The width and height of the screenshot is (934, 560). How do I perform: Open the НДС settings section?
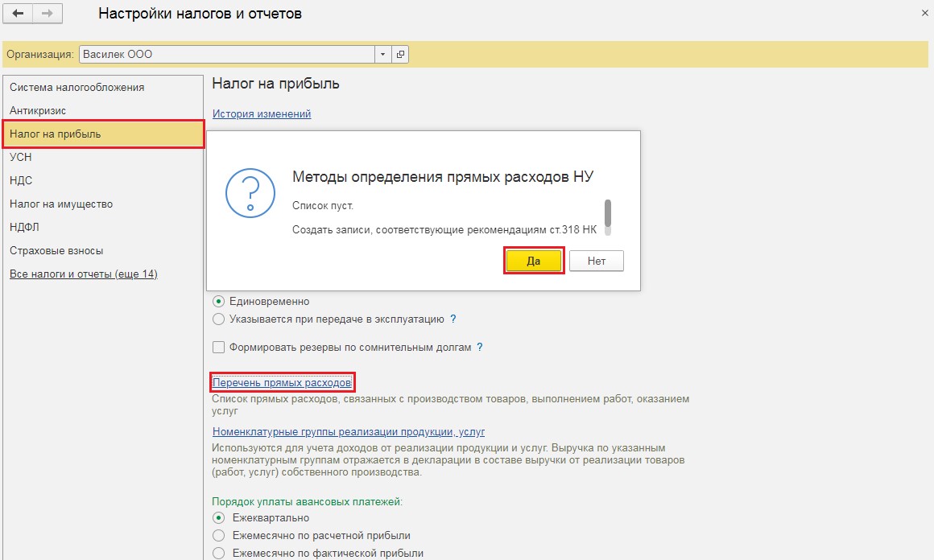21,181
